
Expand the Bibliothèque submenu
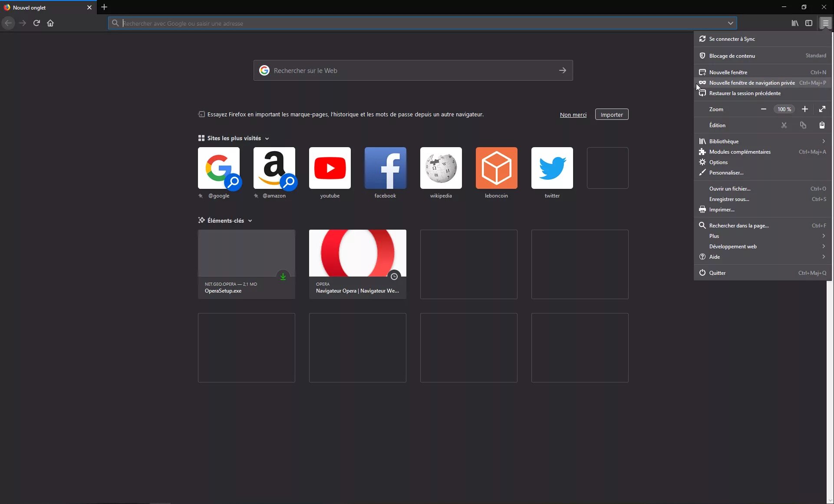762,141
